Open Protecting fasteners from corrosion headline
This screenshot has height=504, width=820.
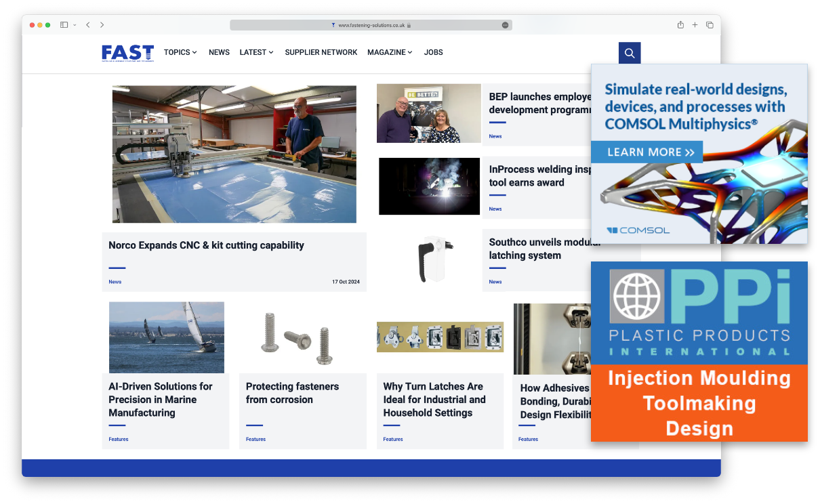pyautogui.click(x=292, y=393)
